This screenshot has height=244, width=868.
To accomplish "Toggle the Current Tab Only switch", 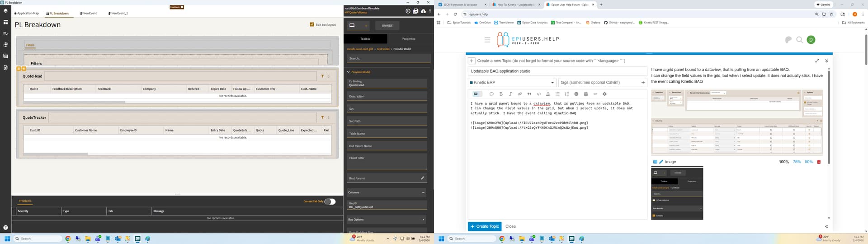I will point(330,202).
